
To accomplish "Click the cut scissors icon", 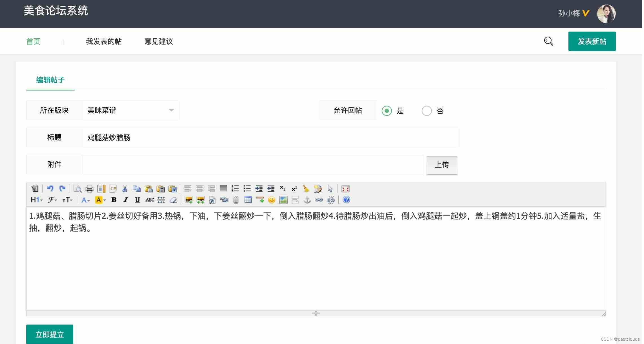I will click(x=125, y=189).
